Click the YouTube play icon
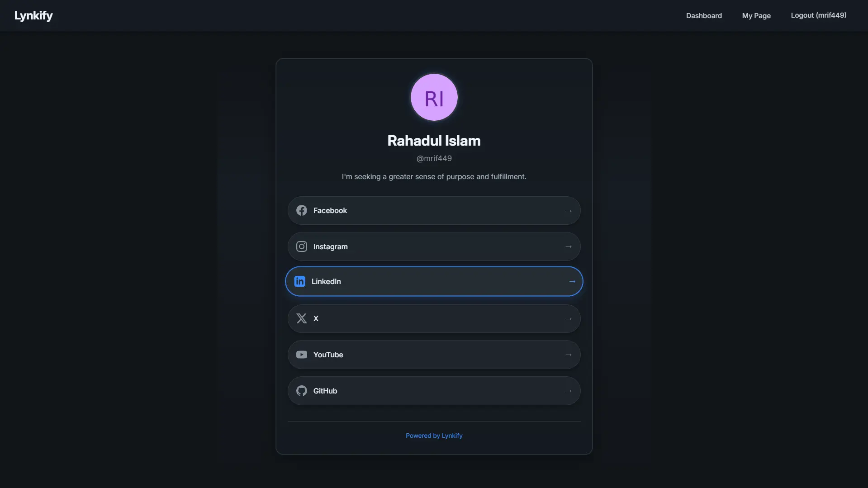Image resolution: width=868 pixels, height=488 pixels. 301,355
